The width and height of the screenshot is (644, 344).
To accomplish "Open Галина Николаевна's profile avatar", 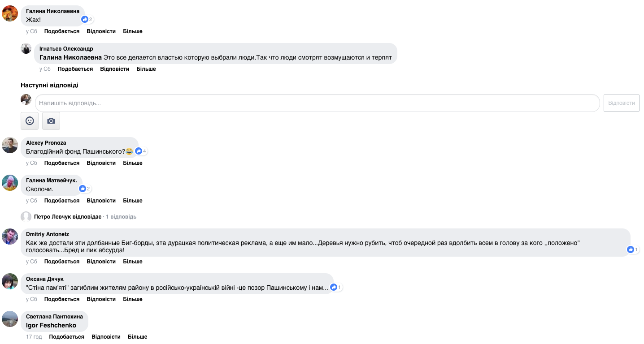I will click(x=10, y=13).
